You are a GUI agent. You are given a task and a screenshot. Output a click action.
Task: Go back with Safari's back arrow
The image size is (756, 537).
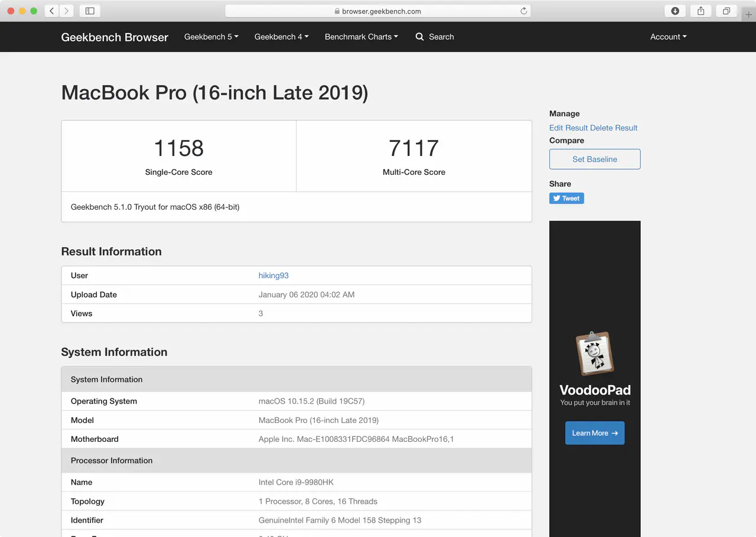52,11
